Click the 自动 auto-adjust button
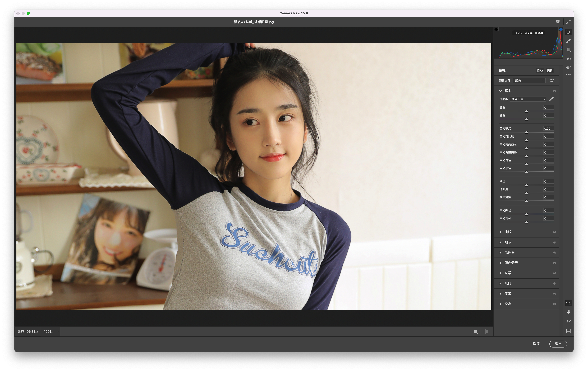This screenshot has width=588, height=371. 540,70
